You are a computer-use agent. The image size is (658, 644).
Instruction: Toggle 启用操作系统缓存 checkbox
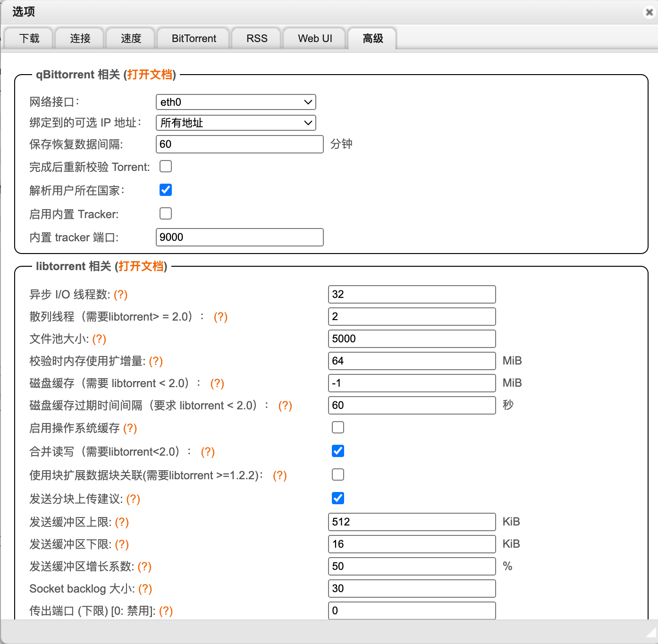click(x=338, y=428)
